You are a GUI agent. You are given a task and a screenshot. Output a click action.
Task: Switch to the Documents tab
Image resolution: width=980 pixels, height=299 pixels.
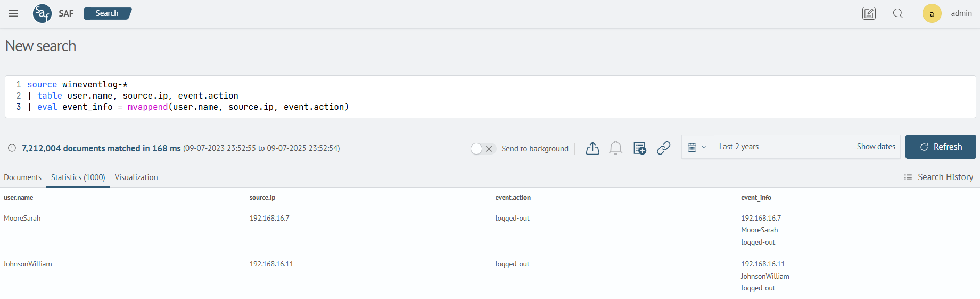22,177
